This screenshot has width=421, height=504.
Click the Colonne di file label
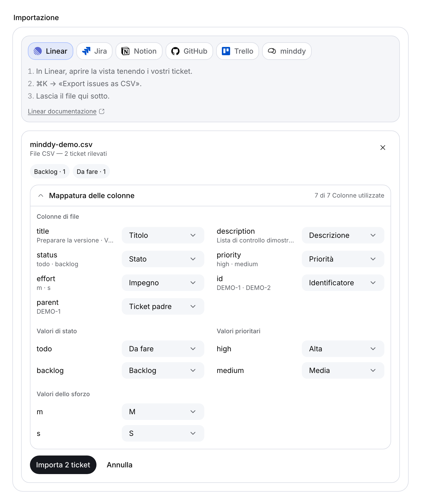(x=58, y=217)
